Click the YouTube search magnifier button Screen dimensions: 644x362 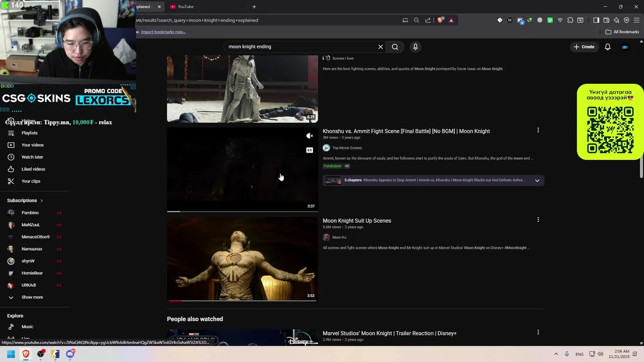(x=395, y=47)
